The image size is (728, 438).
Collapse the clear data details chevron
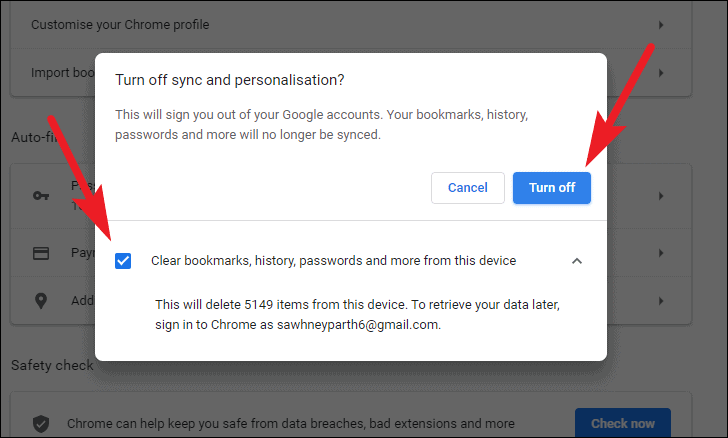tap(576, 261)
